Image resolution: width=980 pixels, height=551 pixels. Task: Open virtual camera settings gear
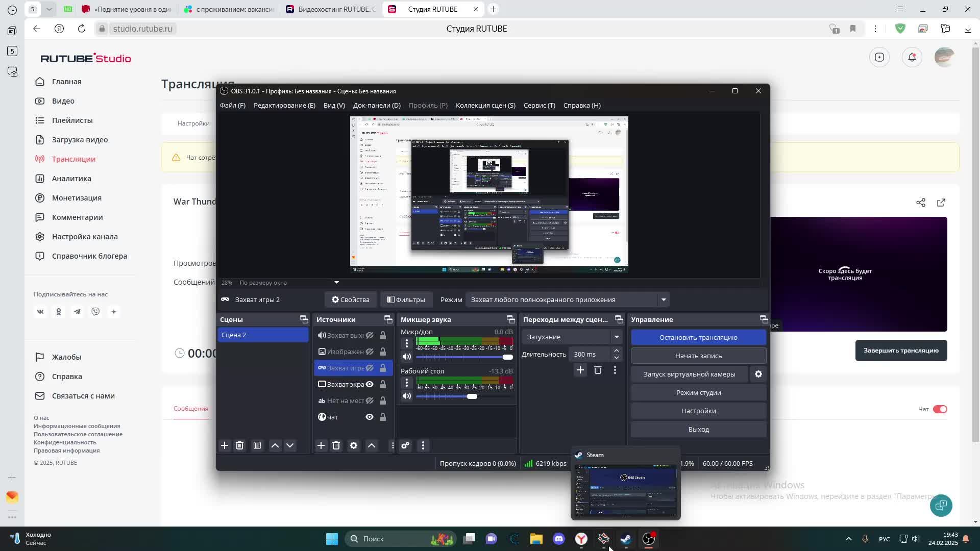(758, 374)
